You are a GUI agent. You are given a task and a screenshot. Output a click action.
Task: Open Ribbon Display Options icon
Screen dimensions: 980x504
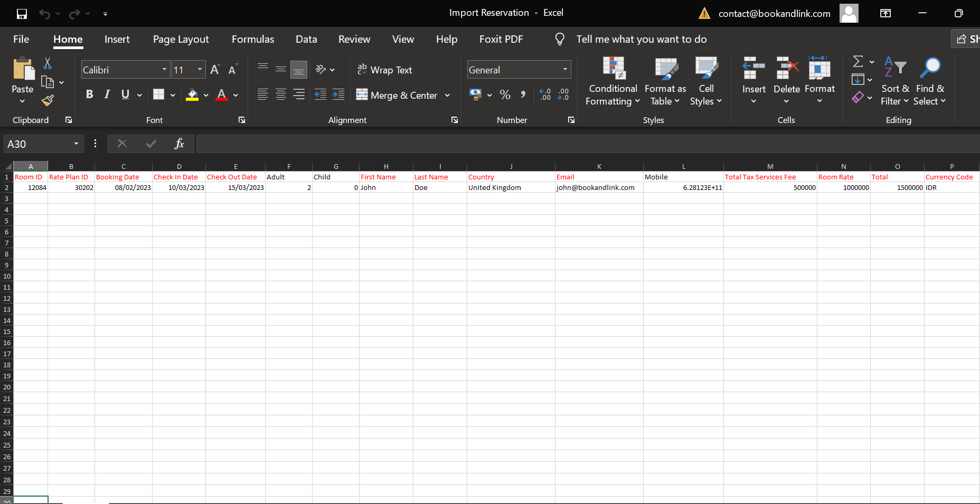(x=885, y=14)
